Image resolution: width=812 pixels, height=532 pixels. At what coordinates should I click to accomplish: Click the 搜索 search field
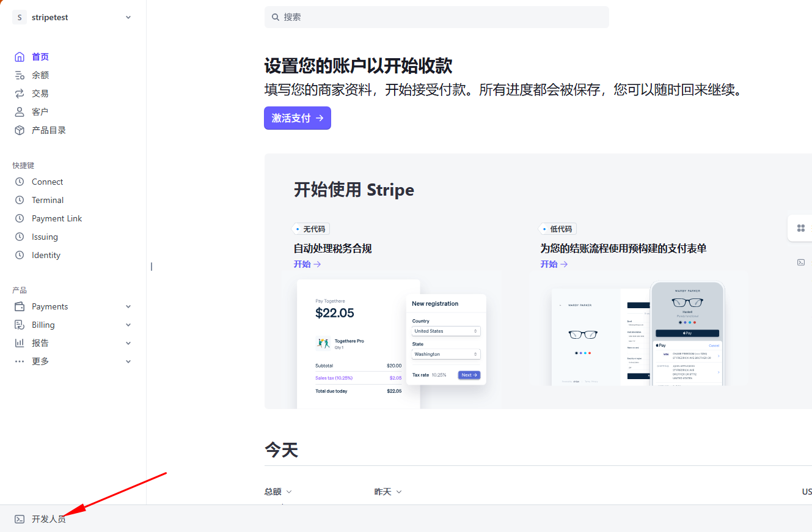point(436,17)
